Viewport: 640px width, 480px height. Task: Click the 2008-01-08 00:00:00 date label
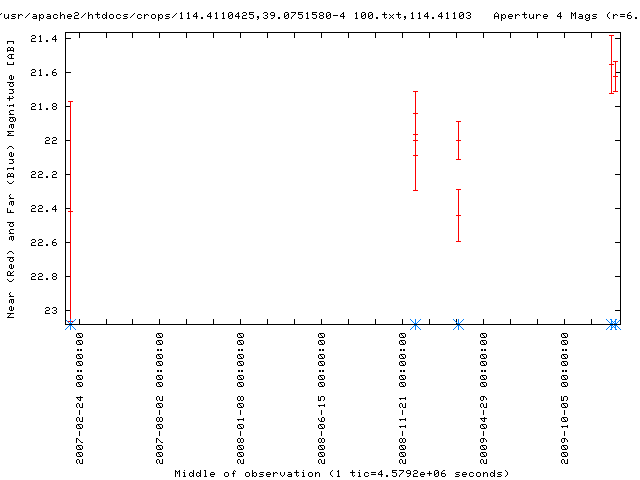[241, 398]
